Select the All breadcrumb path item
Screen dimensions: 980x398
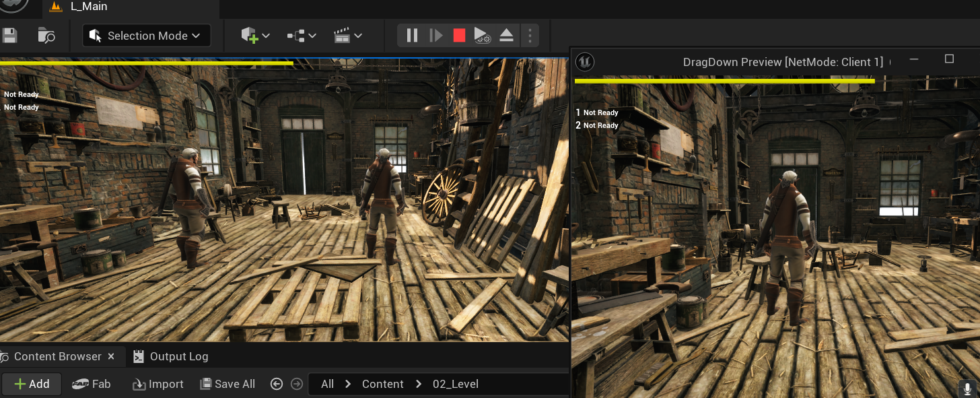[x=327, y=384]
